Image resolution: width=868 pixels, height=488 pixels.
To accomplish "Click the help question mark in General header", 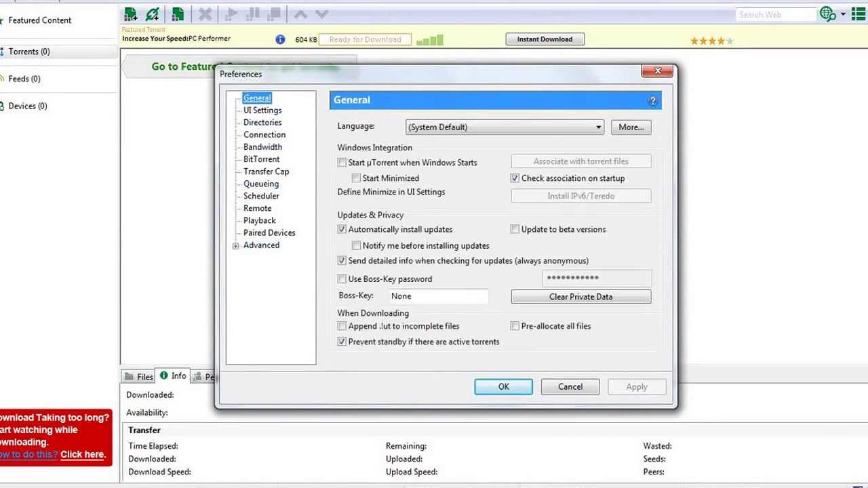I will pos(652,100).
